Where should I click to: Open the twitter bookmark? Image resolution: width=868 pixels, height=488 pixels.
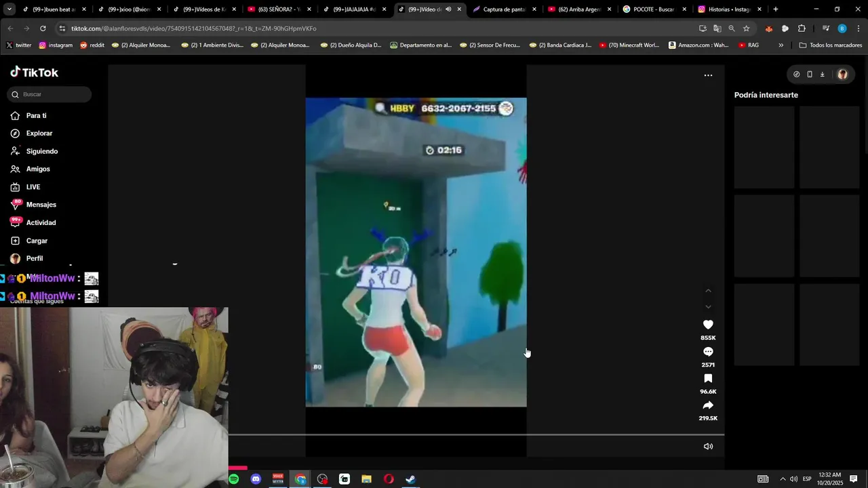point(18,45)
